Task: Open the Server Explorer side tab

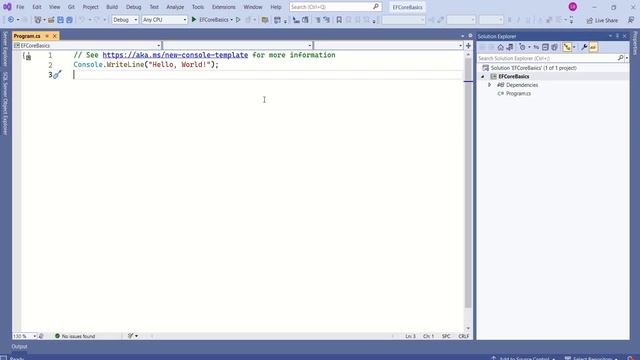Action: tap(5, 49)
